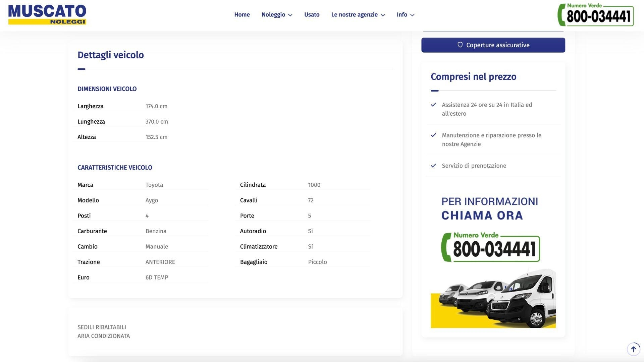Click the checkmark beside Manutenzione e riparazione
644x362 pixels.
click(433, 135)
